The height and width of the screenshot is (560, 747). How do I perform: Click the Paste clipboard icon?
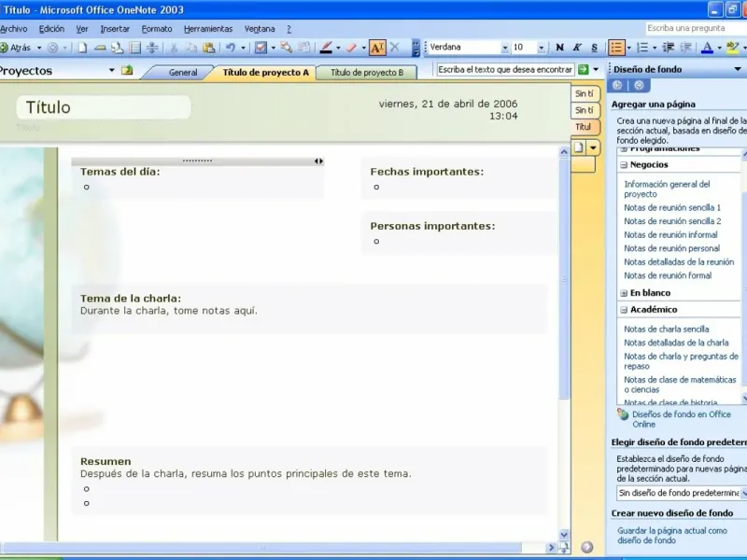(208, 48)
